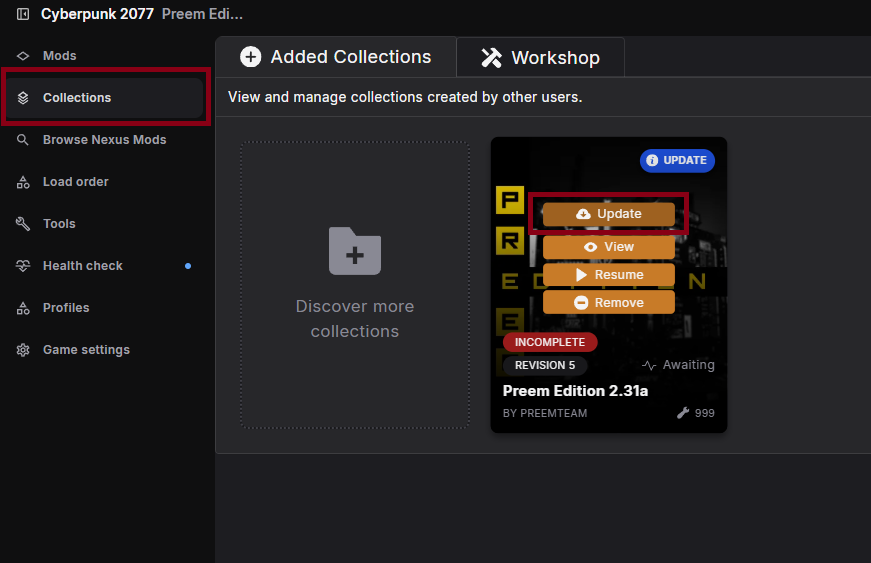871x563 pixels.
Task: Click the Collections layers icon
Action: [x=23, y=98]
